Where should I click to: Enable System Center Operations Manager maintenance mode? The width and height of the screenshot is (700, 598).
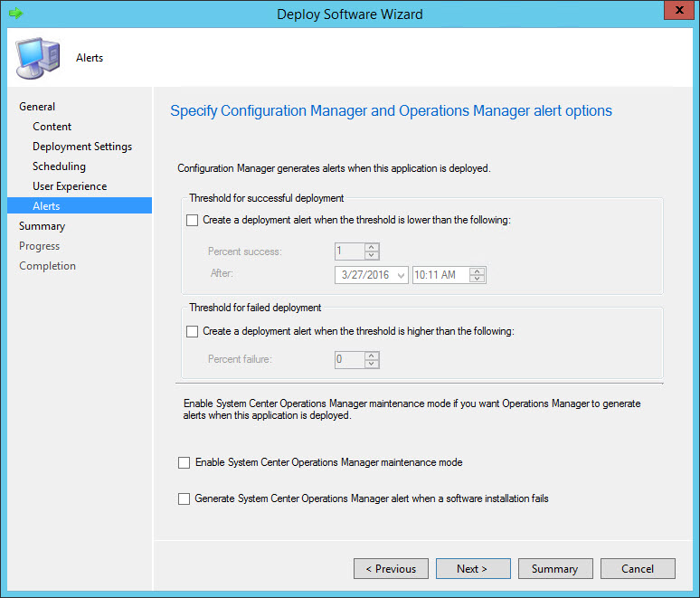[184, 462]
